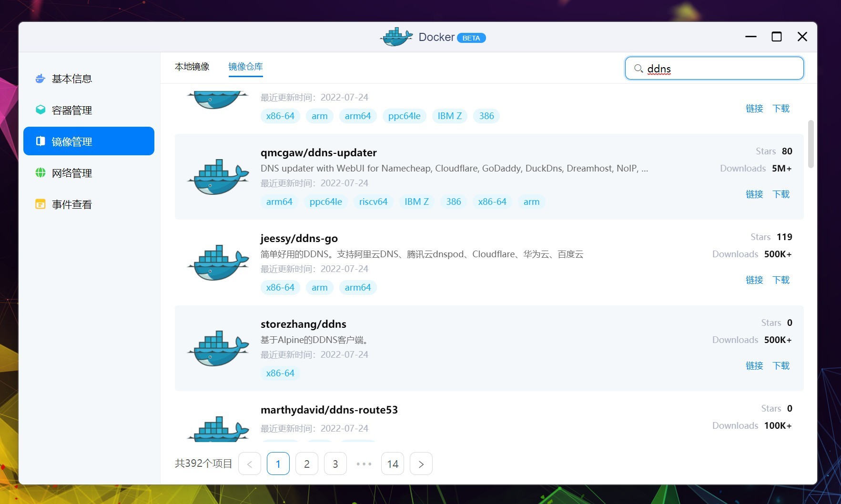Go to page 2 of results
This screenshot has width=841, height=504.
pyautogui.click(x=307, y=464)
